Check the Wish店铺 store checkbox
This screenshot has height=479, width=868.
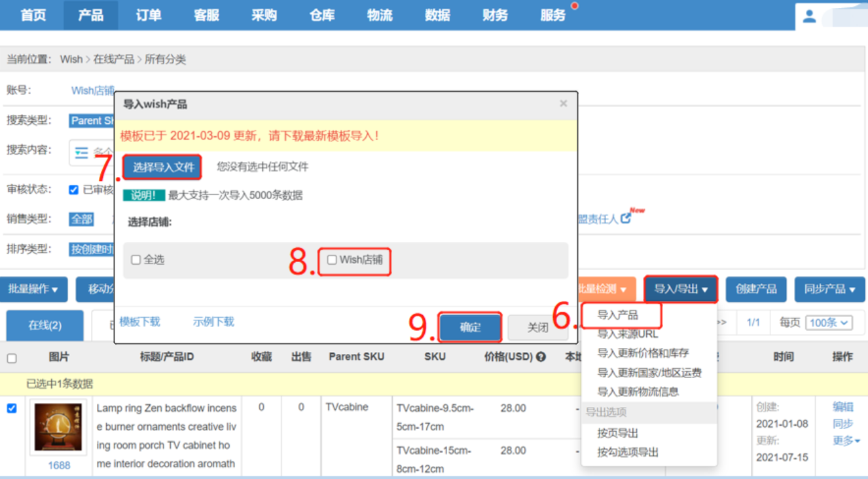point(332,260)
